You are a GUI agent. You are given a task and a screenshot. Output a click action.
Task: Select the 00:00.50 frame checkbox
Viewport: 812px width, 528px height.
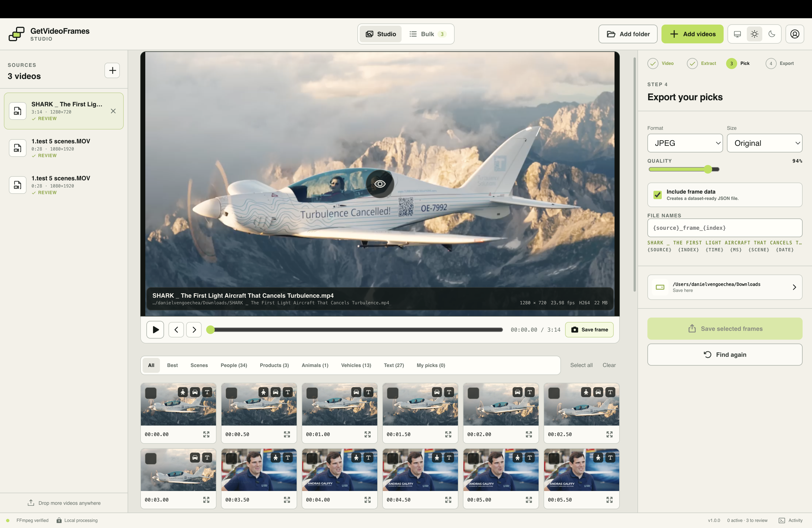click(231, 393)
